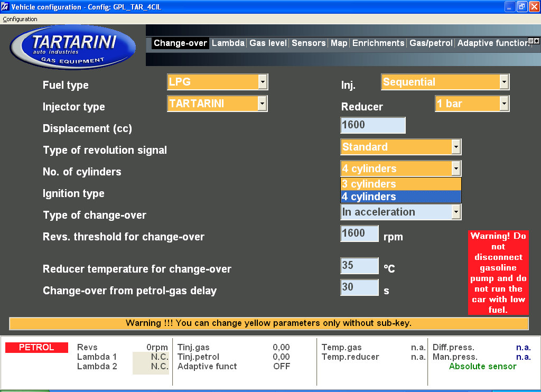Expand the Inj. Sequential dropdown
The image size is (541, 392).
pos(504,82)
